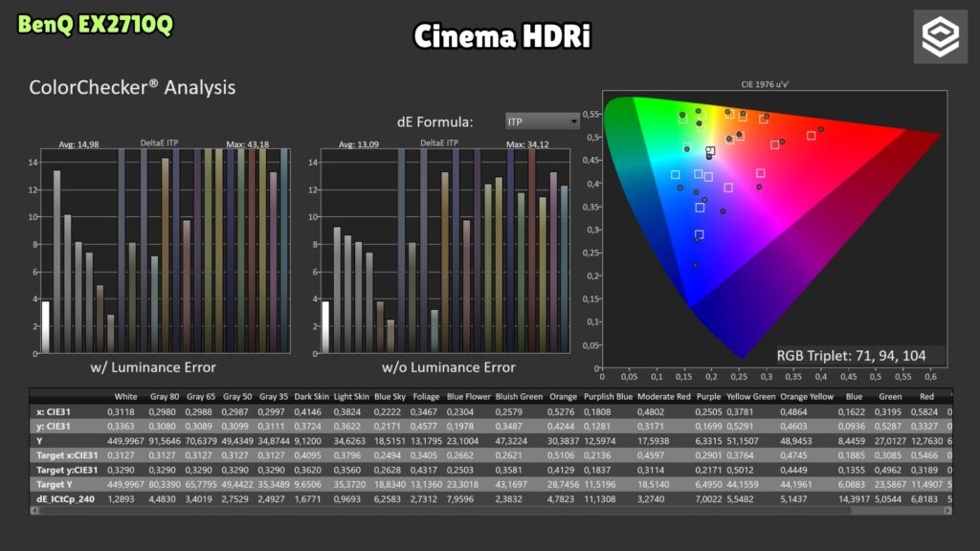980x551 pixels.
Task: Select the White column header
Action: (125, 397)
